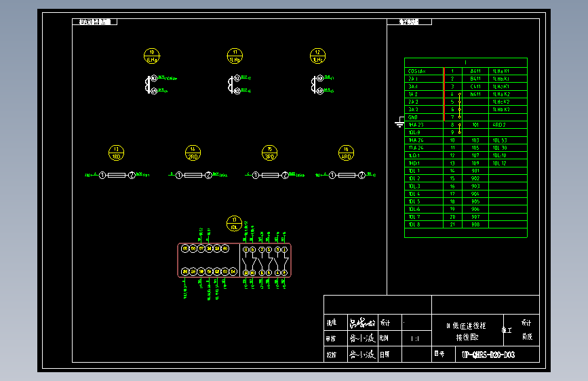Pick the current transformer symbol below 1LHa

point(151,85)
